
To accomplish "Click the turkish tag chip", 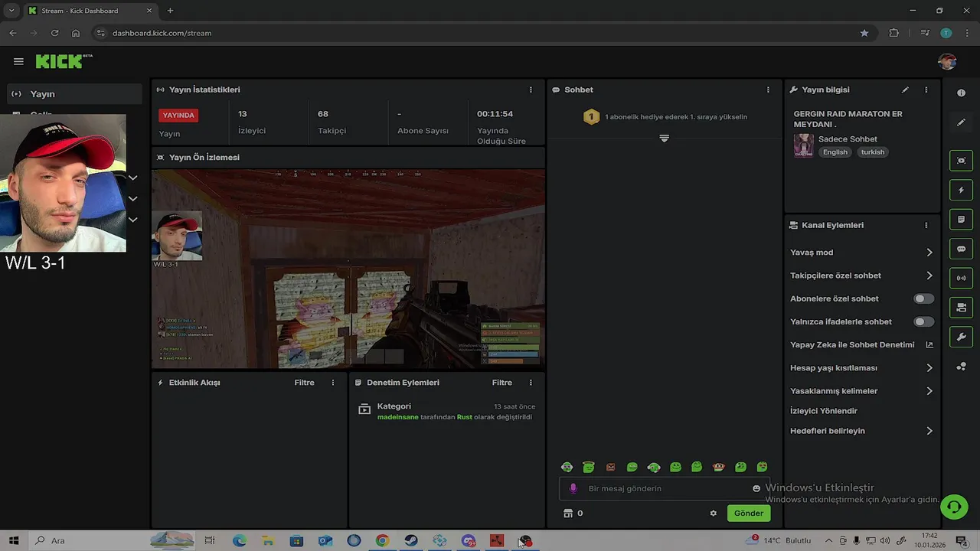I will 873,152.
